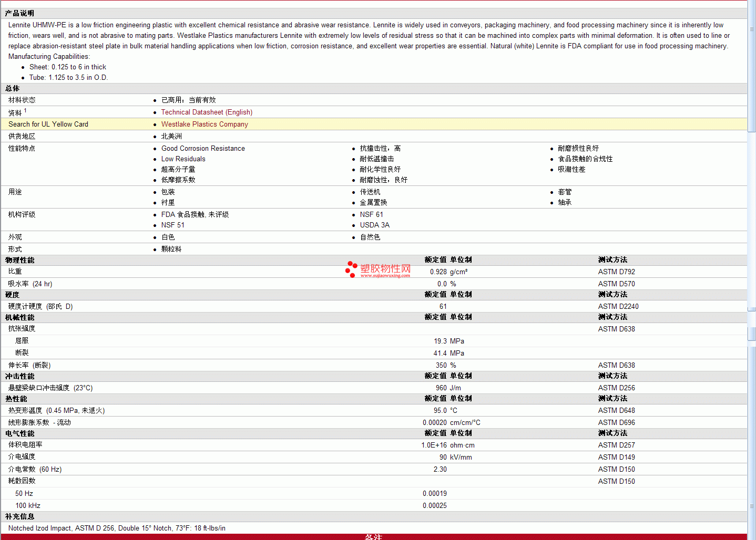Click the Tube: 1.125 to 3.5 in O.D. bullet
This screenshot has width=756, height=540.
point(68,77)
